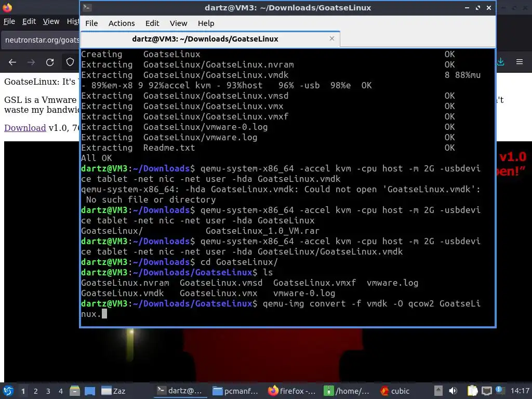The width and height of the screenshot is (532, 399).
Task: Close the terminal tab with the X icon
Action: pos(332,38)
